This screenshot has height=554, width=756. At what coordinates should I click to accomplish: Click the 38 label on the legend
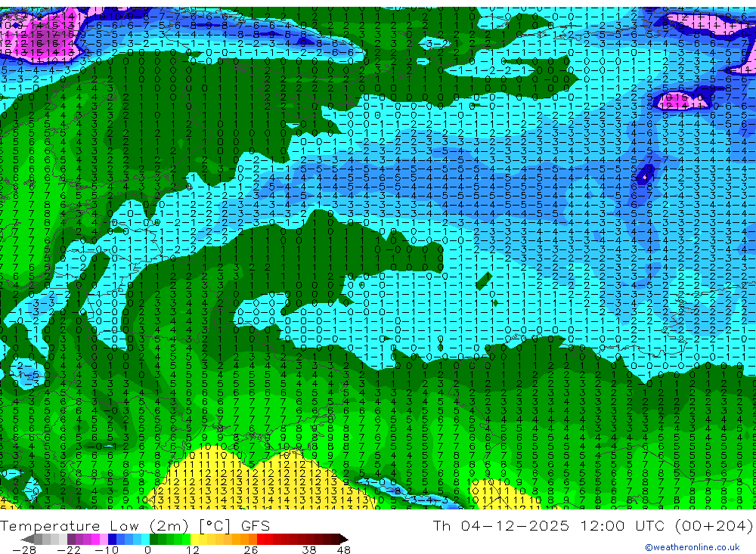click(309, 549)
